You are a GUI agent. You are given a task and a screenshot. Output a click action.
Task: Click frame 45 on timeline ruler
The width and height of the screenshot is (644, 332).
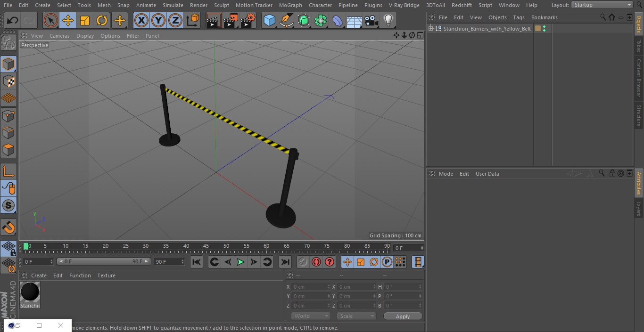point(206,246)
